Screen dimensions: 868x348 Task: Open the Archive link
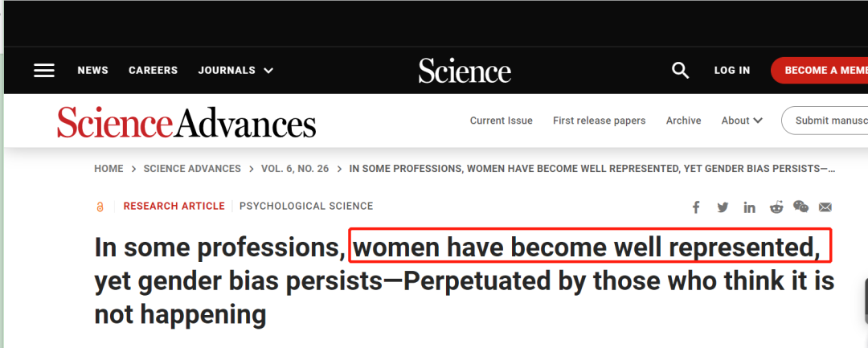tap(683, 121)
